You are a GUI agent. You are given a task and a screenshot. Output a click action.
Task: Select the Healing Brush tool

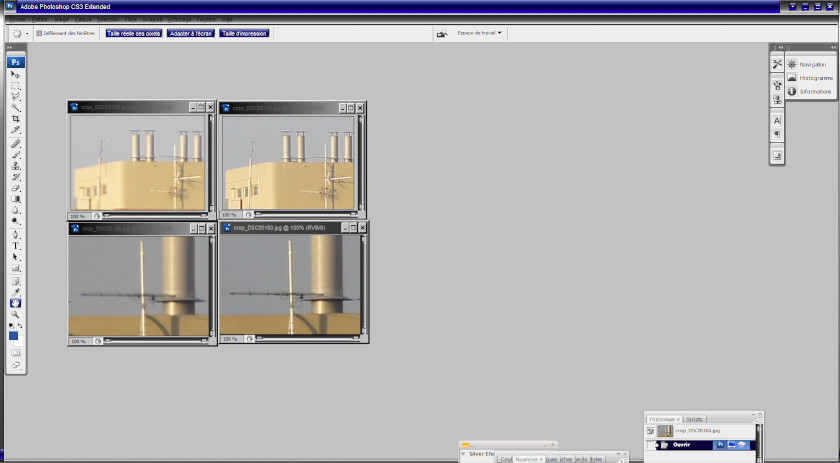point(16,144)
